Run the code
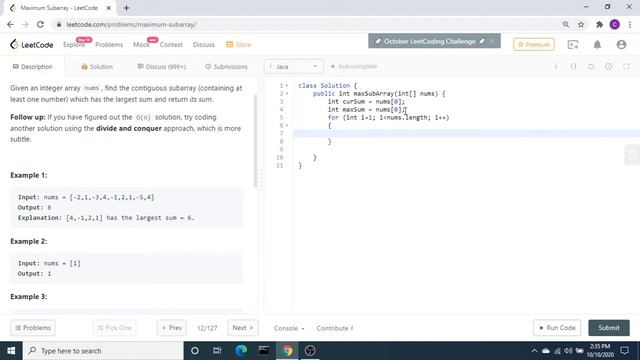Screen dimensions: 640x360 [557, 328]
